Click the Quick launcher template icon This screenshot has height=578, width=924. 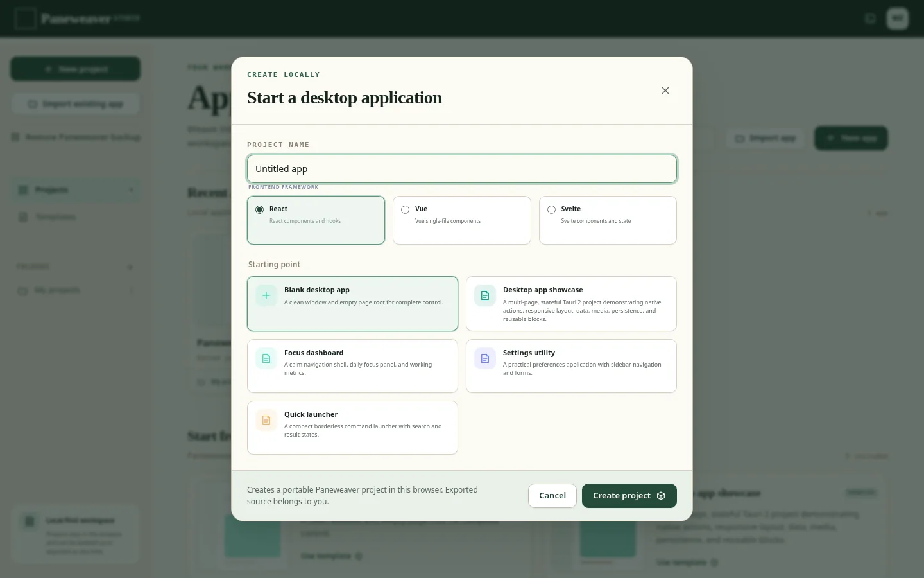pyautogui.click(x=266, y=420)
